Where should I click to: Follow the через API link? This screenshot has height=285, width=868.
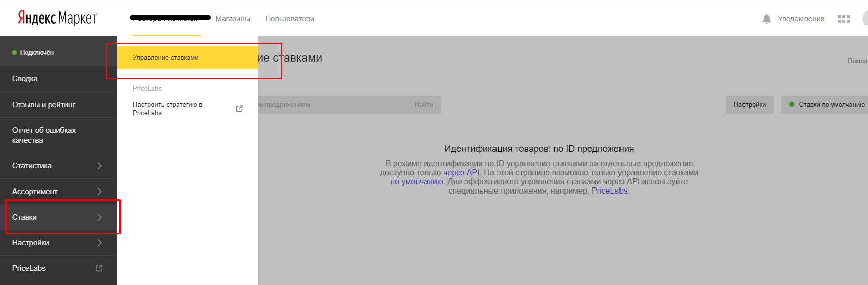(x=461, y=172)
